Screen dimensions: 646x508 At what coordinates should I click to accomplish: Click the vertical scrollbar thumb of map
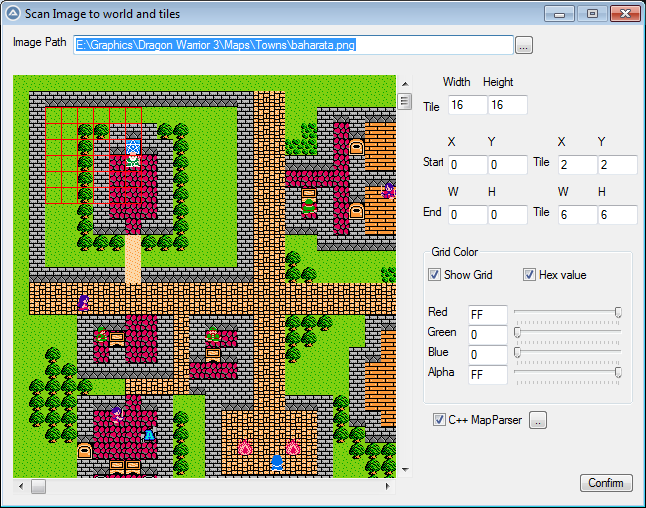coord(405,101)
